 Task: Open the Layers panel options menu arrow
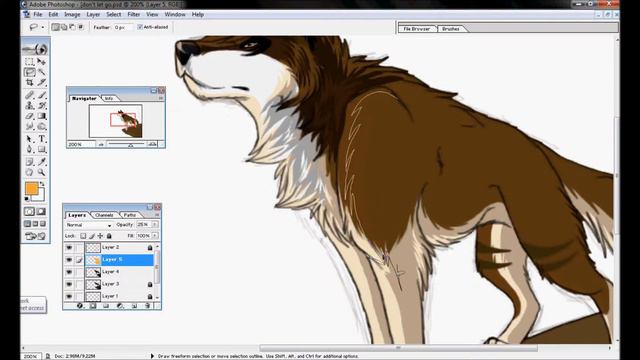157,215
